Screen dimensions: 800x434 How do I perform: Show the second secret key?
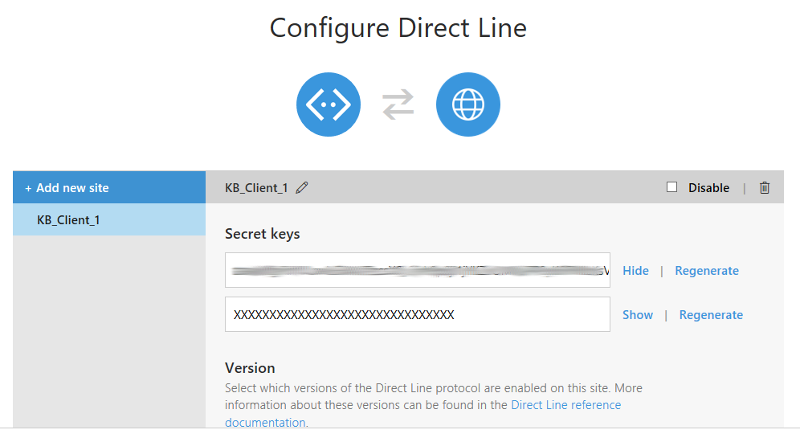tap(637, 315)
